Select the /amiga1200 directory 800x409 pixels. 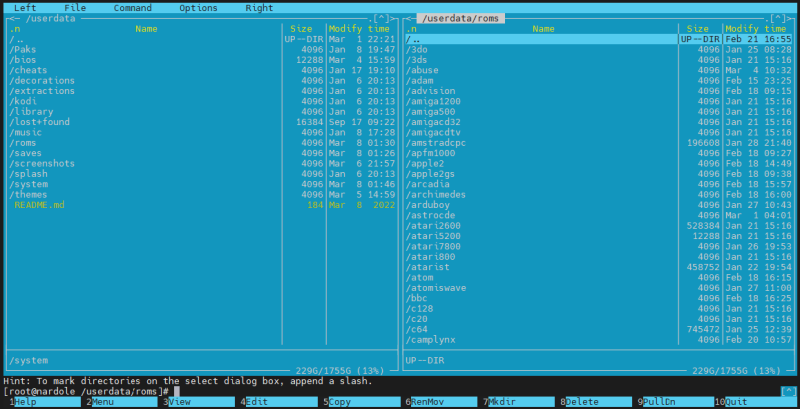[598, 101]
